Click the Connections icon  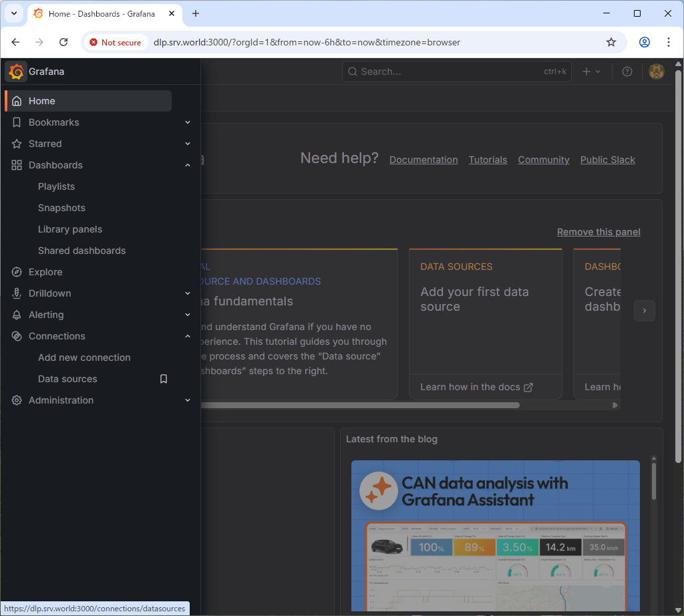[17, 336]
